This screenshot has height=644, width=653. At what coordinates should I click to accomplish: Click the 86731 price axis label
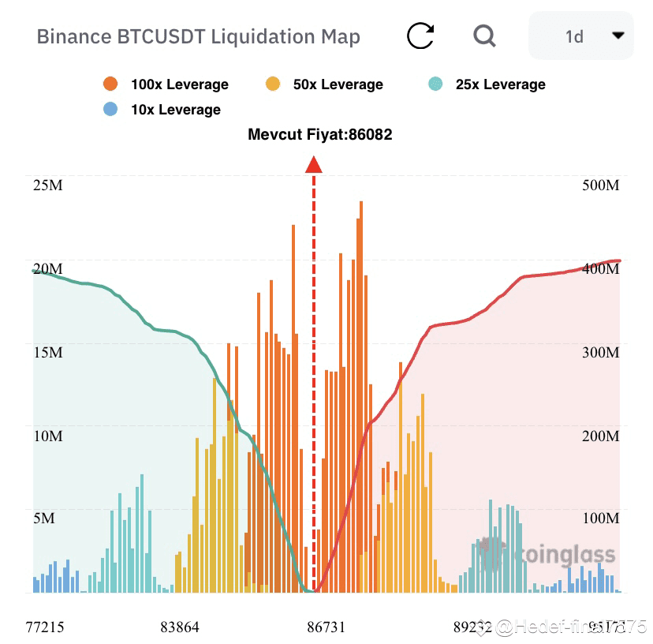click(x=326, y=627)
